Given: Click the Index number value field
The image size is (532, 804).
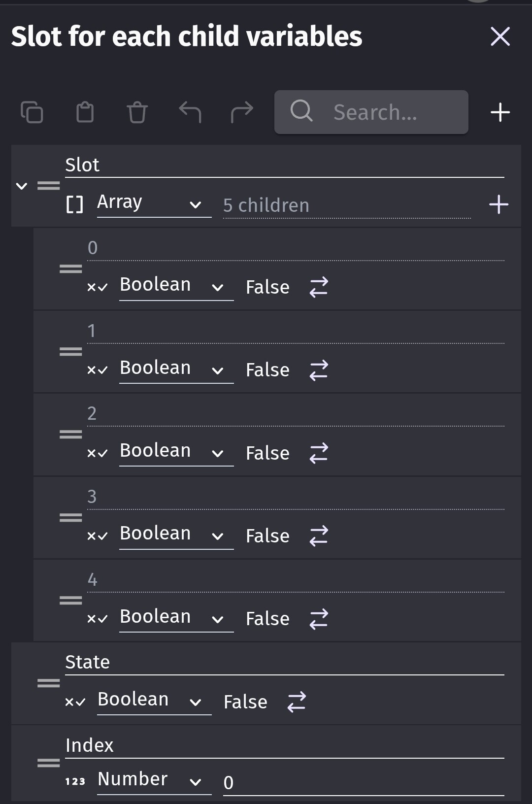Looking at the screenshot, I should click(x=363, y=782).
